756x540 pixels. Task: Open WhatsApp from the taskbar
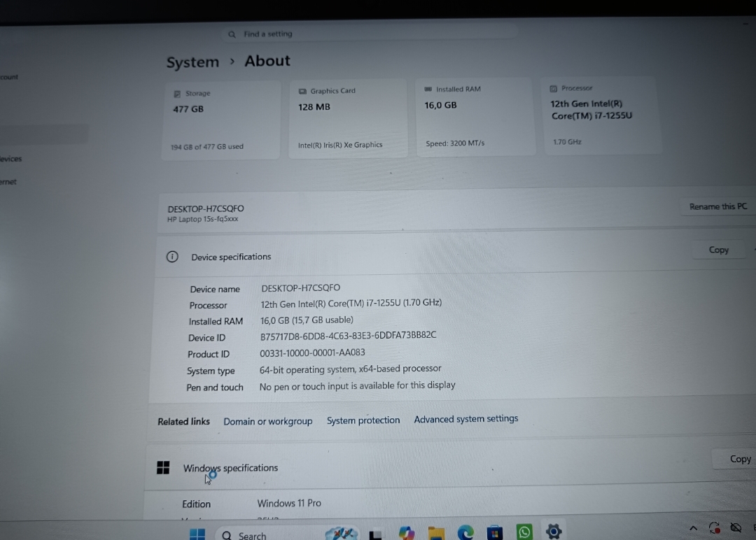(524, 532)
